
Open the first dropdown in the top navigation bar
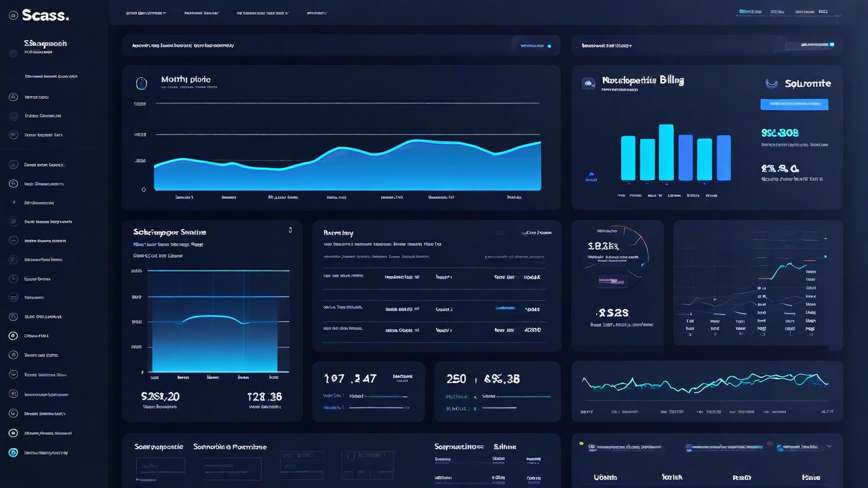pyautogui.click(x=144, y=12)
